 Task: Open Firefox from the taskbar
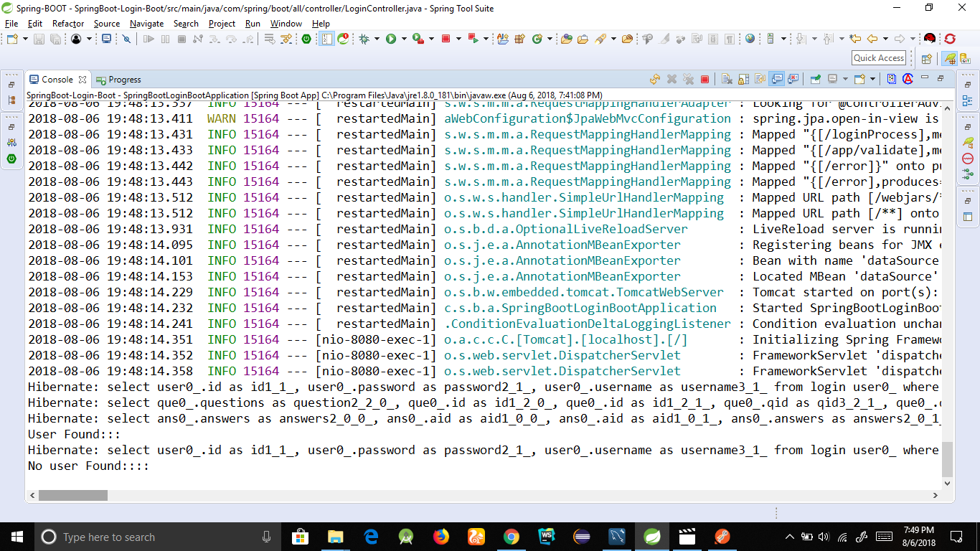coord(440,537)
